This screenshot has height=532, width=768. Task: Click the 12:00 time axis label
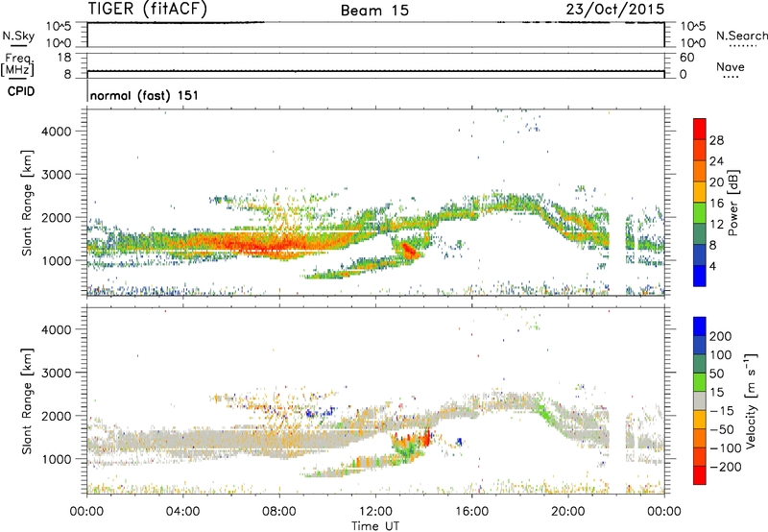(x=375, y=512)
